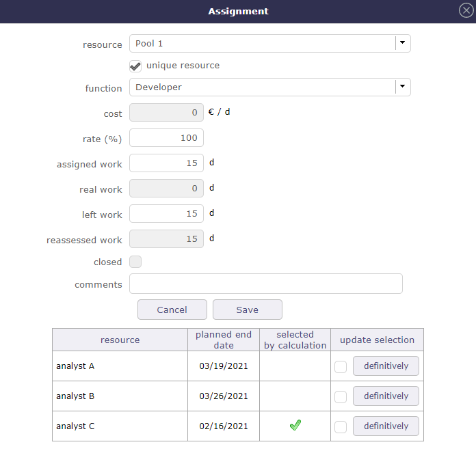Check update selection box for analyst A
The width and height of the screenshot is (476, 451).
[341, 367]
